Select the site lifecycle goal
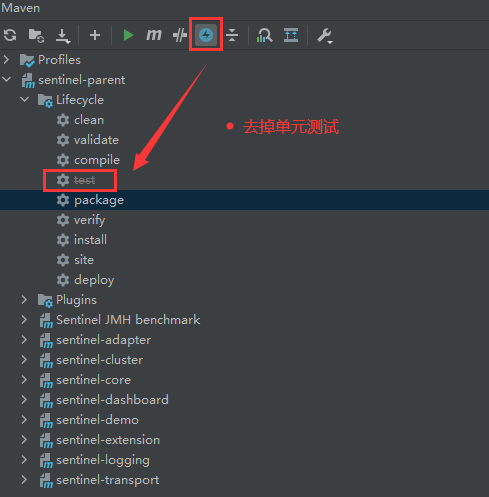Viewport: 489px width, 497px height. tap(84, 260)
